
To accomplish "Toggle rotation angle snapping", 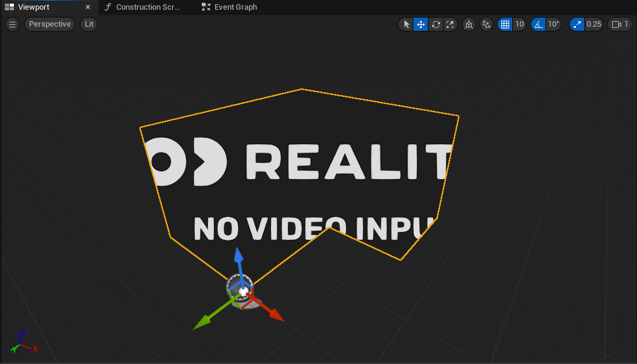I will coord(538,24).
